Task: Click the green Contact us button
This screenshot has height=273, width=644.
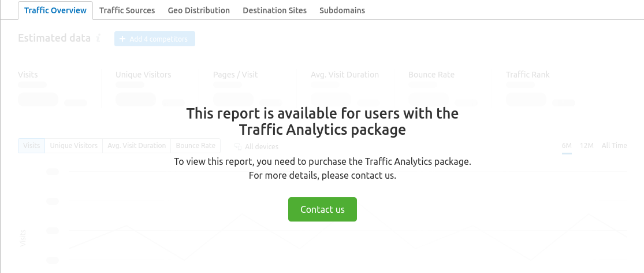Action: click(x=322, y=209)
